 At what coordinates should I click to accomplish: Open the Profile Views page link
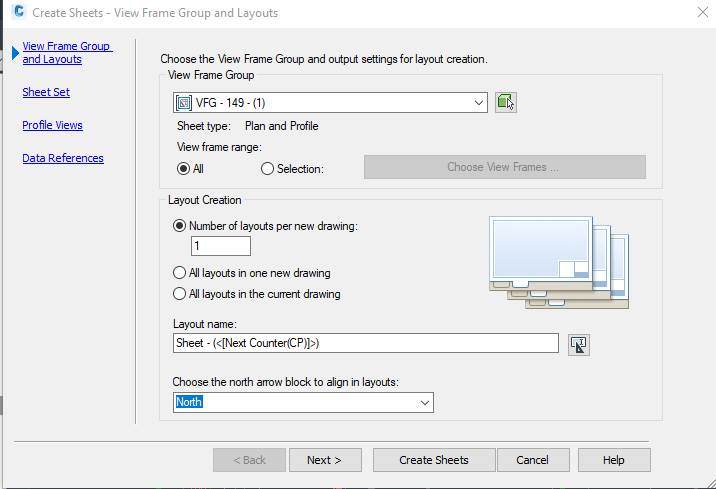pyautogui.click(x=53, y=125)
